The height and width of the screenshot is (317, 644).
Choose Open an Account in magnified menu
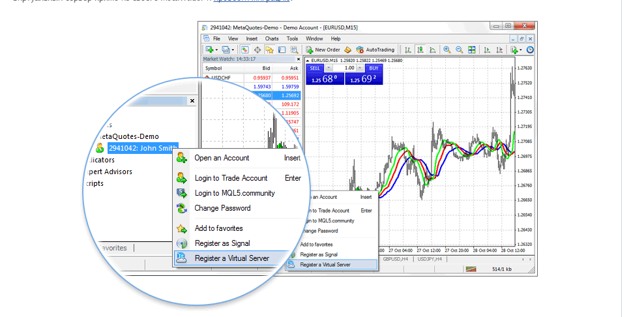(x=238, y=158)
